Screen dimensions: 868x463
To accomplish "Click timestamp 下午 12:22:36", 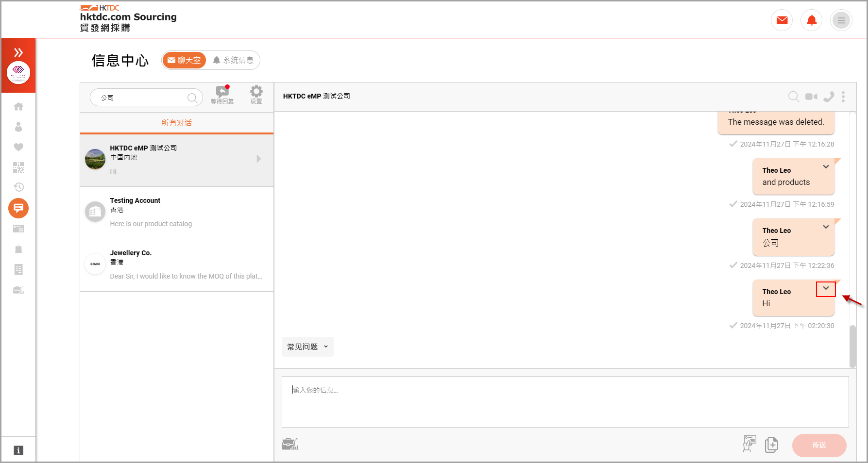I will pos(787,265).
